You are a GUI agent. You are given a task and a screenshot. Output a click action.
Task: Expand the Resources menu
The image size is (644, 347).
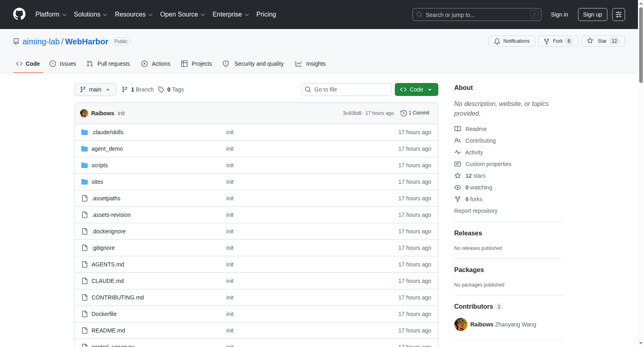pyautogui.click(x=134, y=15)
